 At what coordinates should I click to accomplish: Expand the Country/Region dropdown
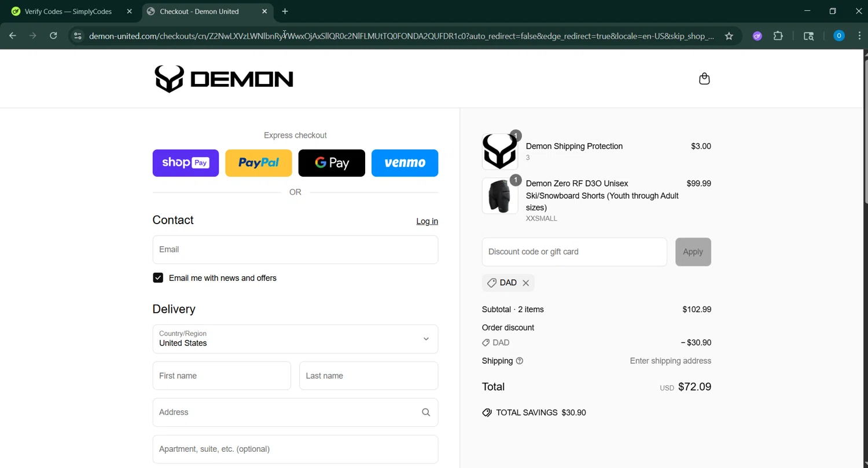[295, 339]
